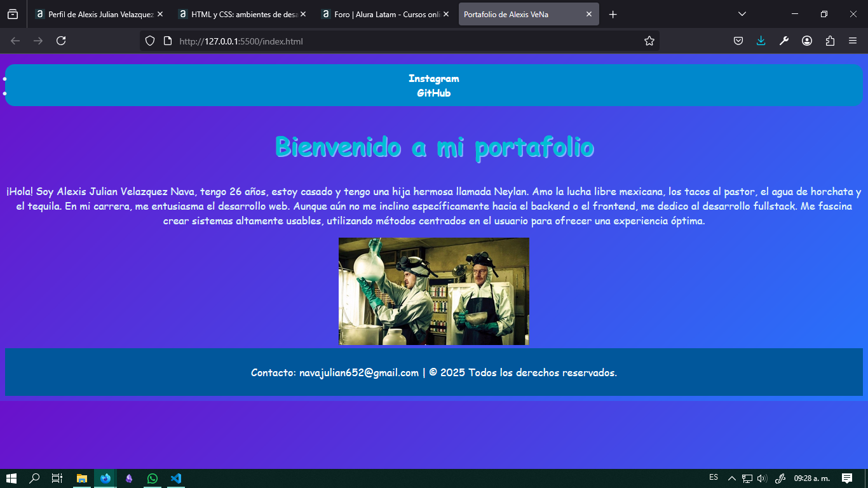The image size is (868, 488).
Task: Open the Obsidian taskbar icon
Action: point(129,478)
